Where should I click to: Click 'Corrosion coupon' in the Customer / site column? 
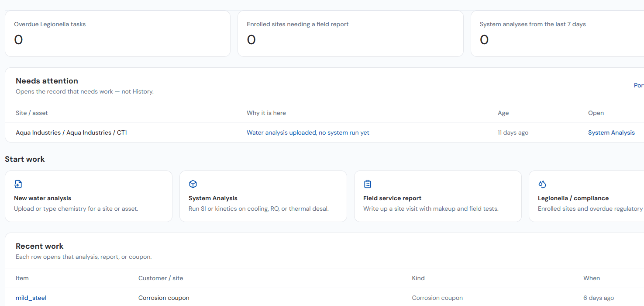click(x=164, y=298)
